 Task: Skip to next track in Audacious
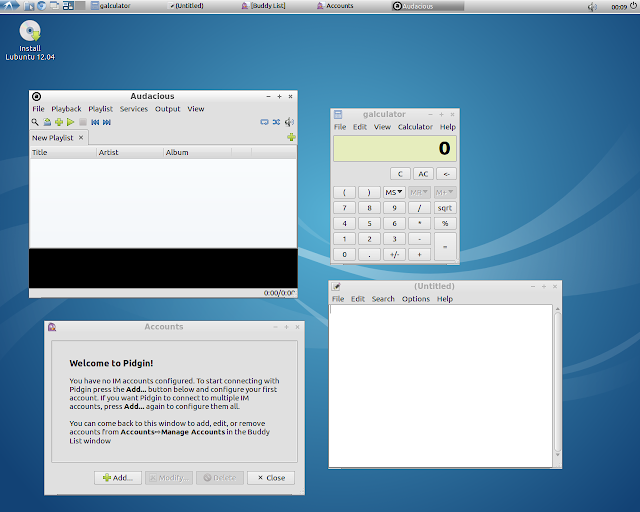(107, 122)
